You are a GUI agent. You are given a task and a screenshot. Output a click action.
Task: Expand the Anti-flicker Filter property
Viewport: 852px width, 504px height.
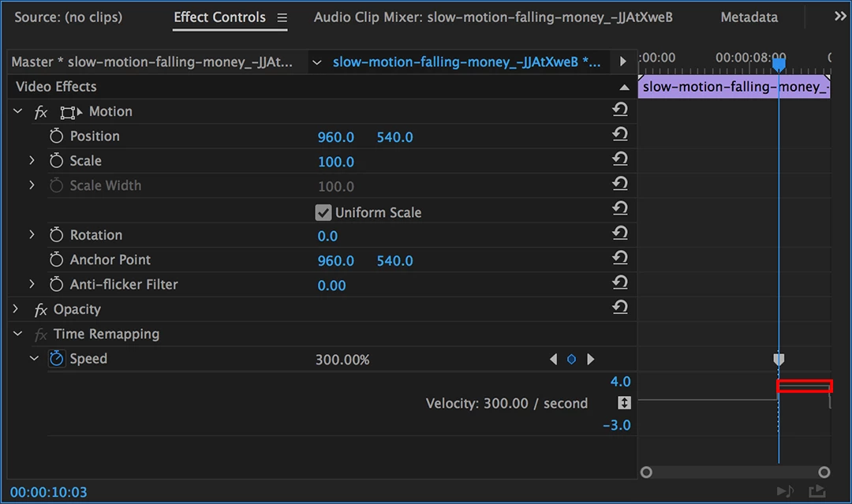pyautogui.click(x=32, y=284)
